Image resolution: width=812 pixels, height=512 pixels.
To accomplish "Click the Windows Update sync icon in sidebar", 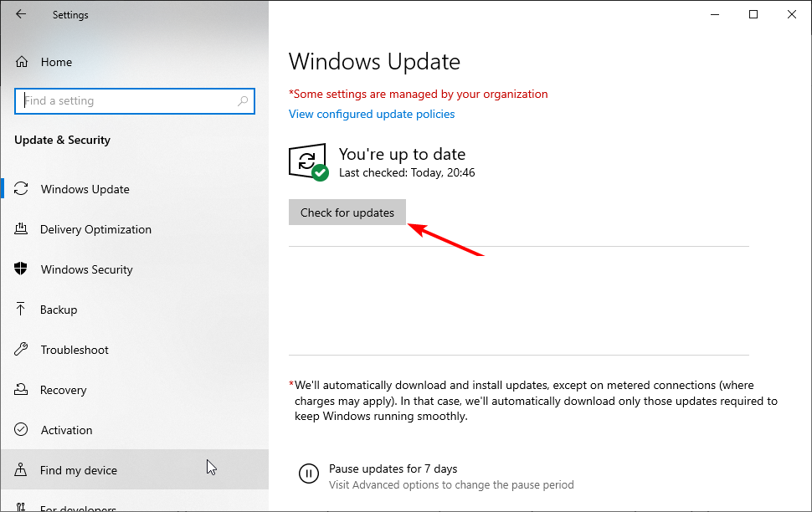I will tap(22, 189).
